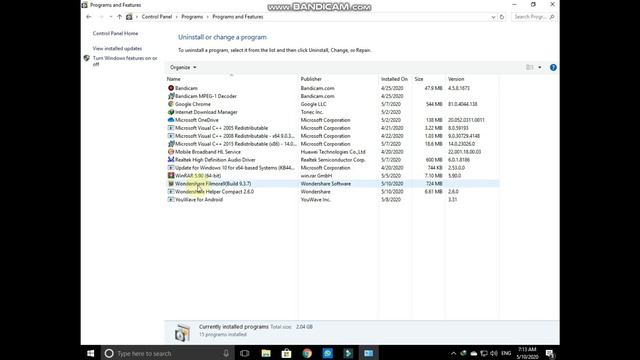640x360 pixels.
Task: Select Wondershare Helper Compact 2.6.0 row
Action: tap(333, 191)
